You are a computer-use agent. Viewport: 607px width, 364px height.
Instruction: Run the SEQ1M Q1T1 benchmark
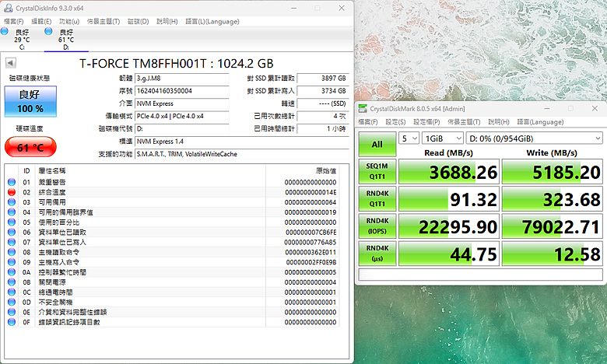[377, 171]
